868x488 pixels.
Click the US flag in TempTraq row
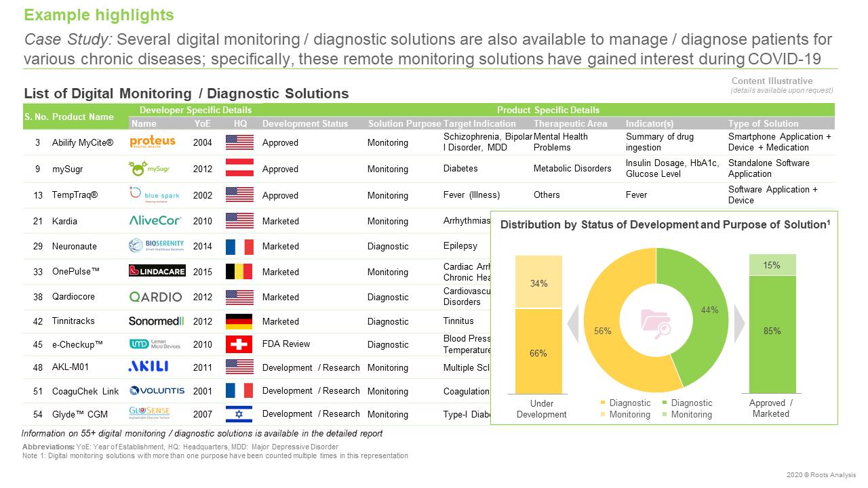[239, 195]
